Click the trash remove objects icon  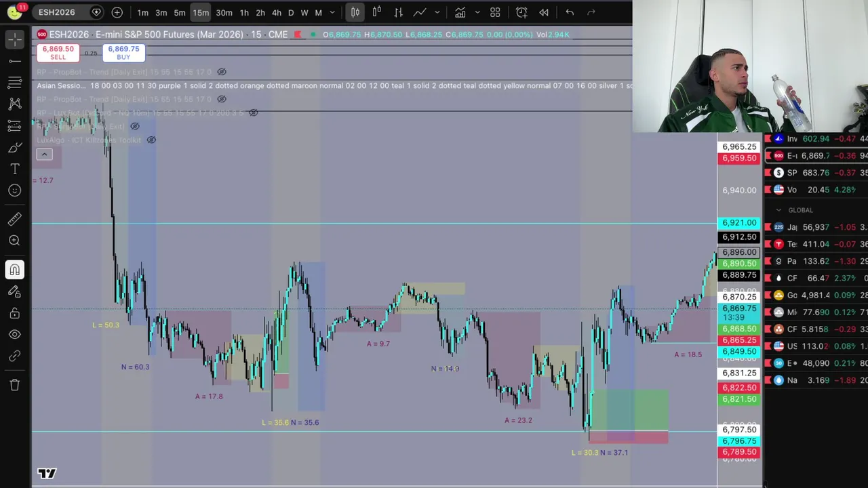(x=14, y=385)
